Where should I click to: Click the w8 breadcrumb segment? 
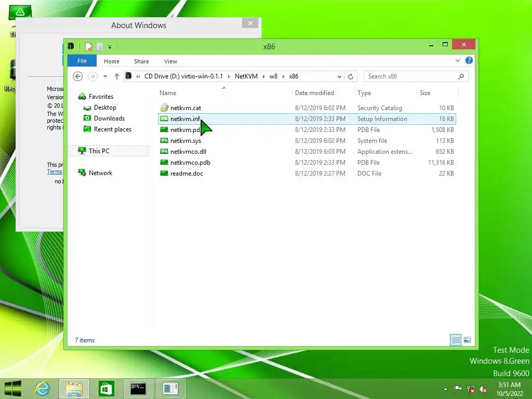pos(273,76)
